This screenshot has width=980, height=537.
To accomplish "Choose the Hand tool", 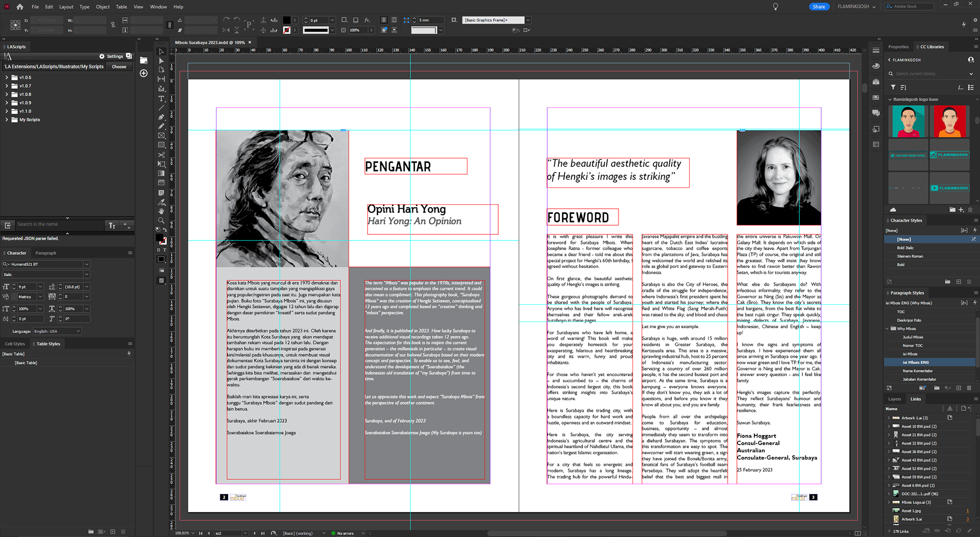I will (161, 211).
